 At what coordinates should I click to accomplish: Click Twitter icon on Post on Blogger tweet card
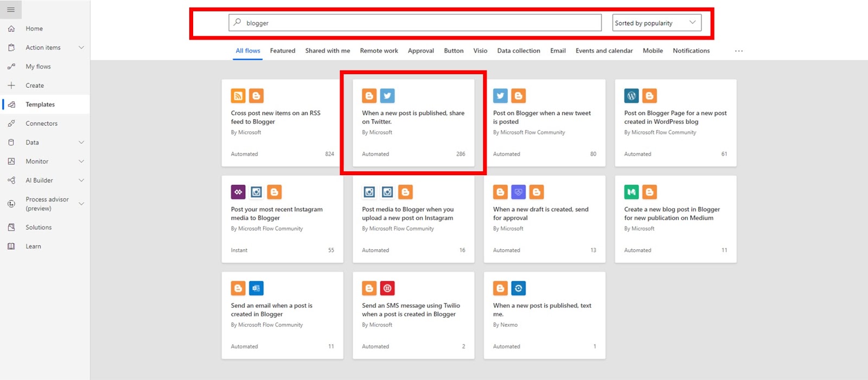(x=500, y=96)
